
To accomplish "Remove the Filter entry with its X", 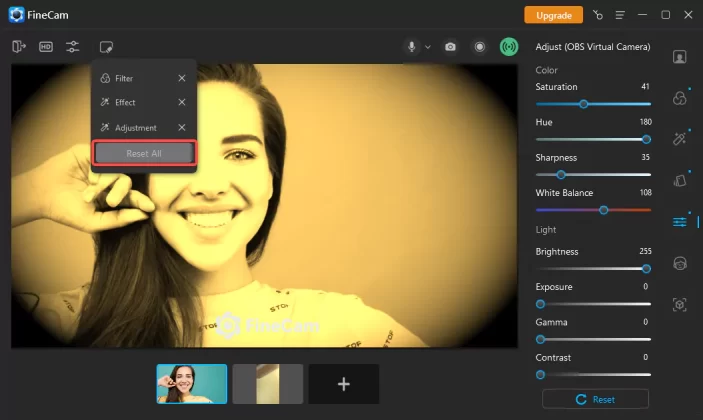I will [181, 78].
